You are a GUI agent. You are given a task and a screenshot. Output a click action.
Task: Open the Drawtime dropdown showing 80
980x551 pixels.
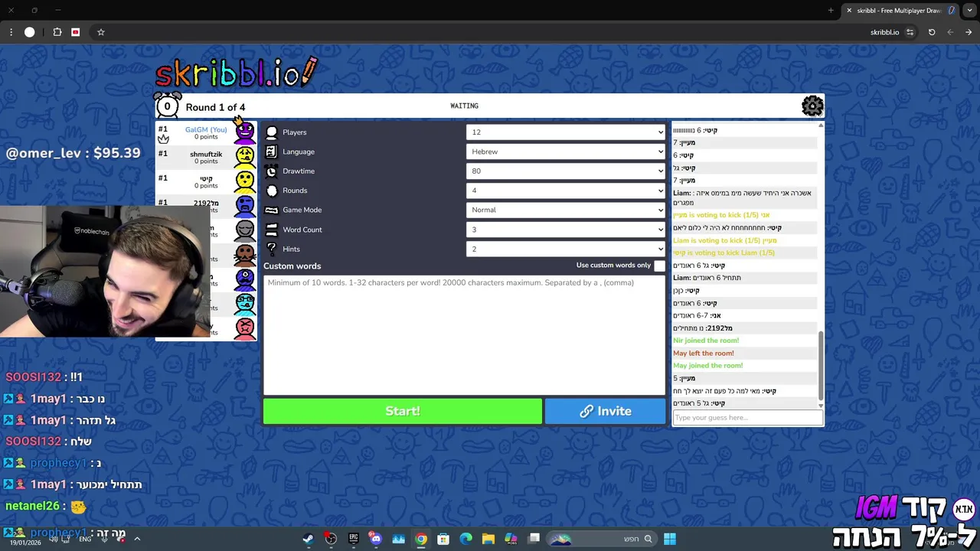566,171
